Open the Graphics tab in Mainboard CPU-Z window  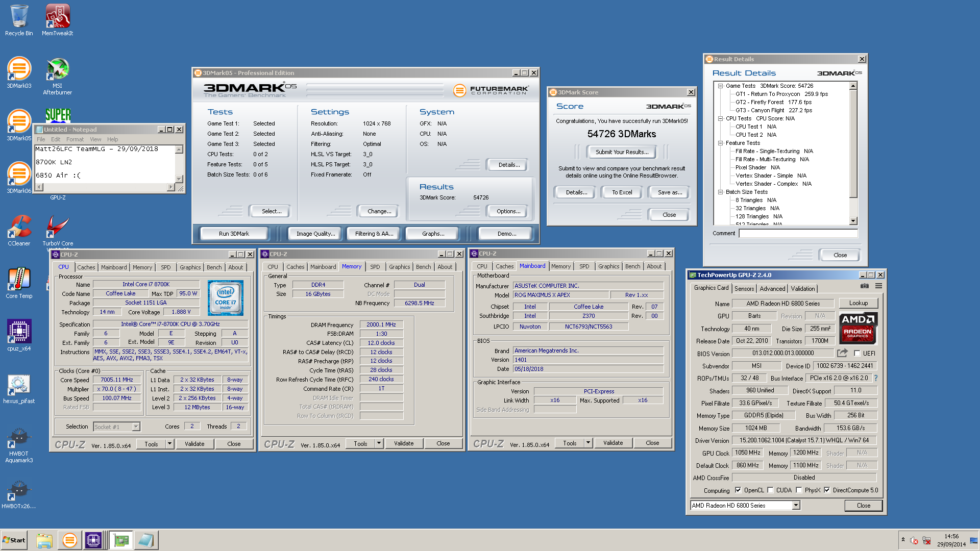(608, 266)
